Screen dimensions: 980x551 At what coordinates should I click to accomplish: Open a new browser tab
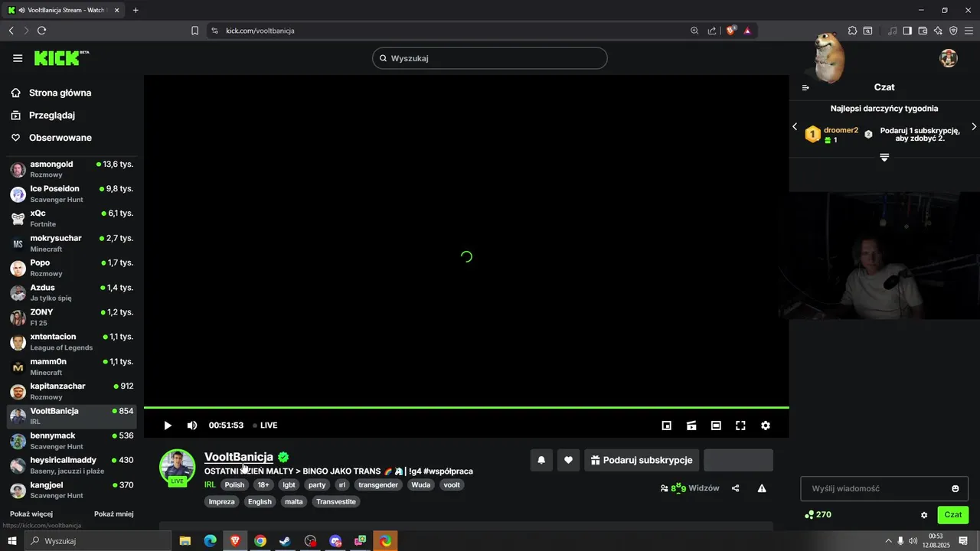[x=136, y=10]
